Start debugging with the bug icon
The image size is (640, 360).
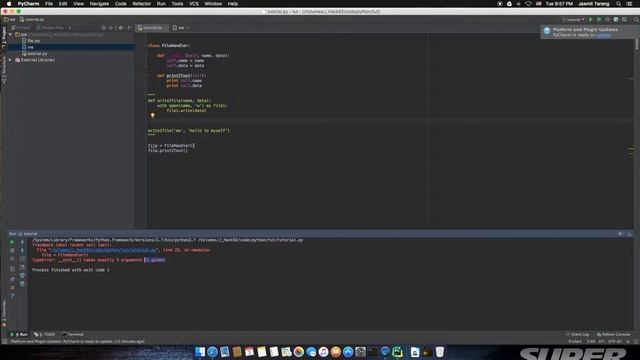599,20
